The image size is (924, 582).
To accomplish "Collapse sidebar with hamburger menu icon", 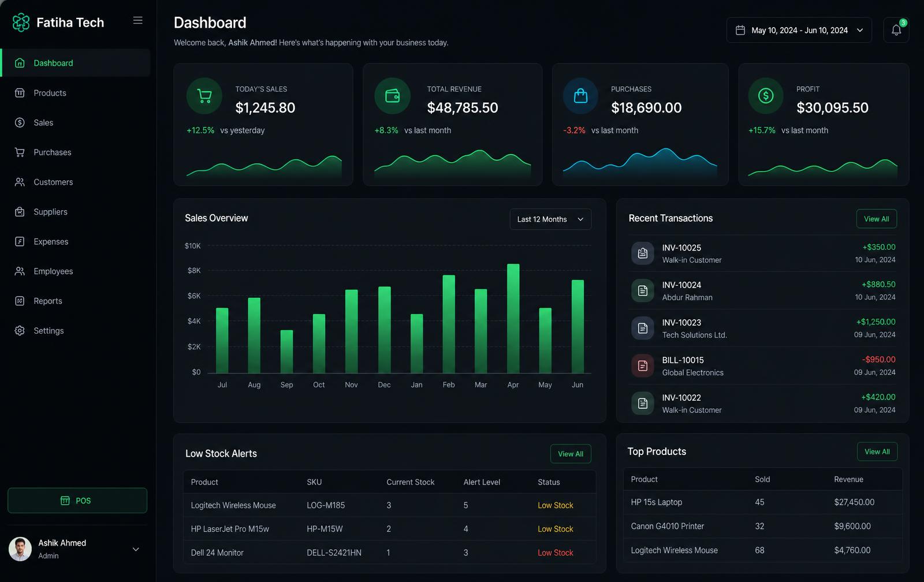I will tap(137, 20).
